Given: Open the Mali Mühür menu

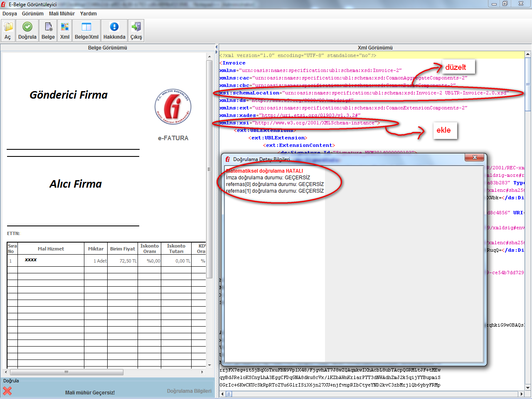Looking at the screenshot, I should click(62, 14).
